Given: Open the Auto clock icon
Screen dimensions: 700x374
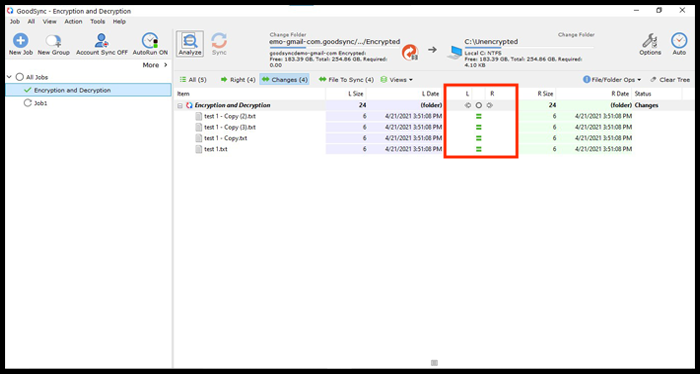Looking at the screenshot, I should pyautogui.click(x=679, y=41).
